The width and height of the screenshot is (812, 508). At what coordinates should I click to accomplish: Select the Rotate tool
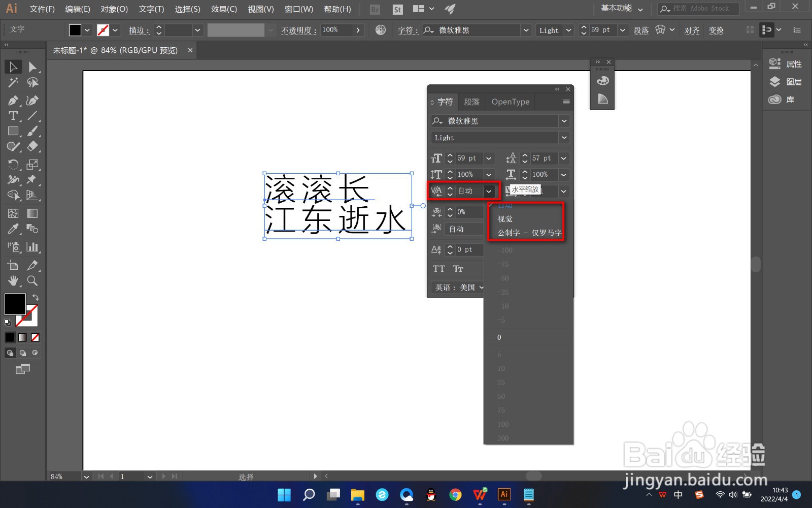click(13, 164)
